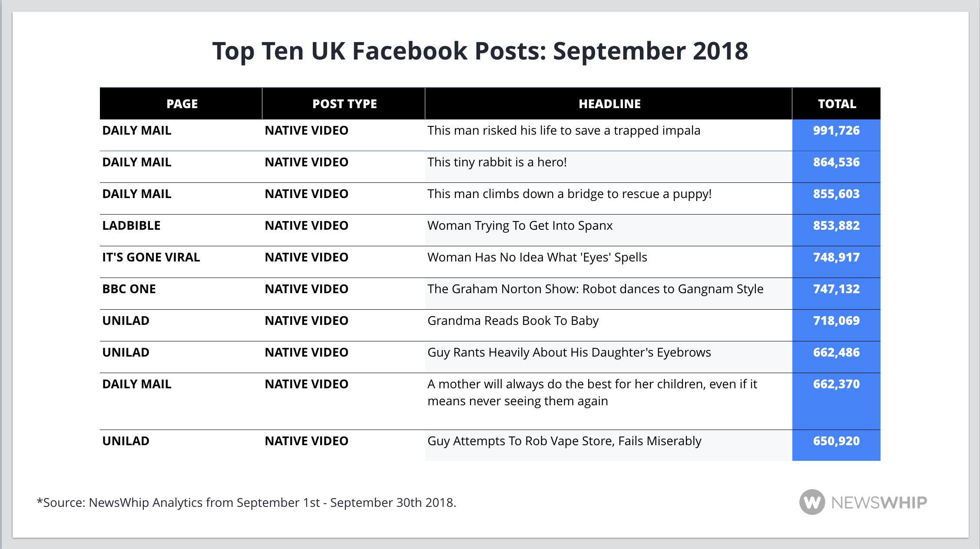The width and height of the screenshot is (980, 549).
Task: Click the IT'S GONE VIRAL page cell
Action: [x=151, y=257]
